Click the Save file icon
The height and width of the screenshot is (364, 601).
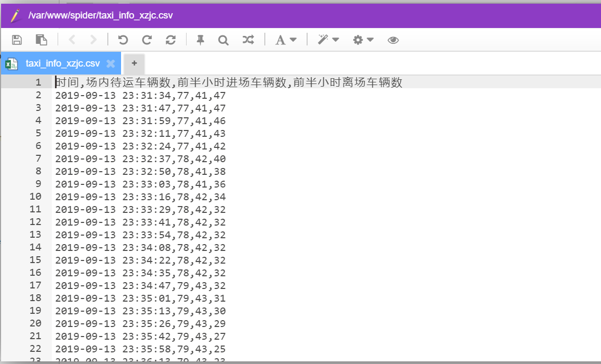click(17, 40)
